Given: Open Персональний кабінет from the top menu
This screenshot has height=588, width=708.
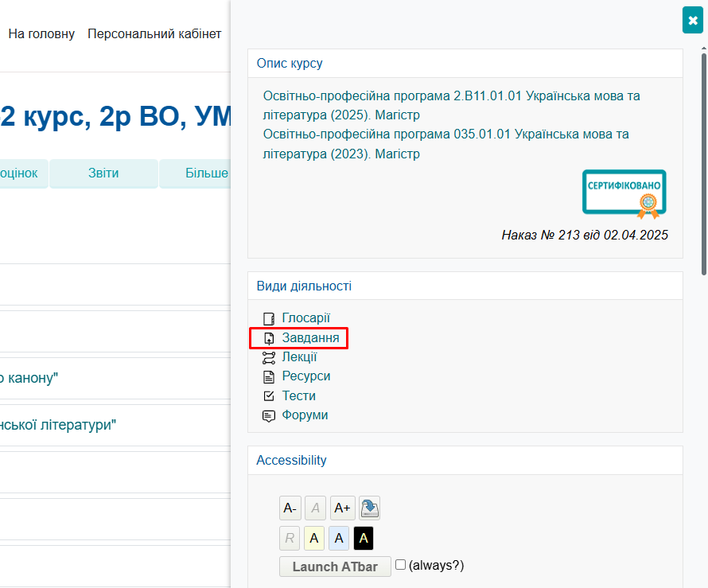Looking at the screenshot, I should click(x=154, y=33).
